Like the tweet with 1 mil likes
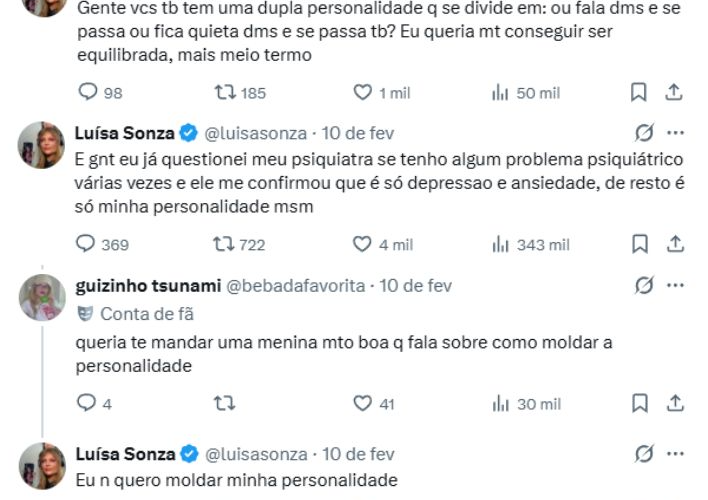Screen dimensions: 708x500 [x=364, y=93]
